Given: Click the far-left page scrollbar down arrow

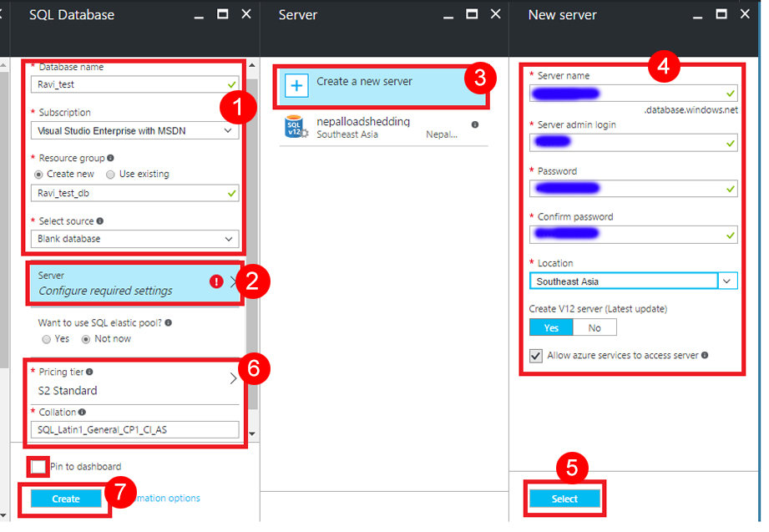Looking at the screenshot, I should 3,516.
